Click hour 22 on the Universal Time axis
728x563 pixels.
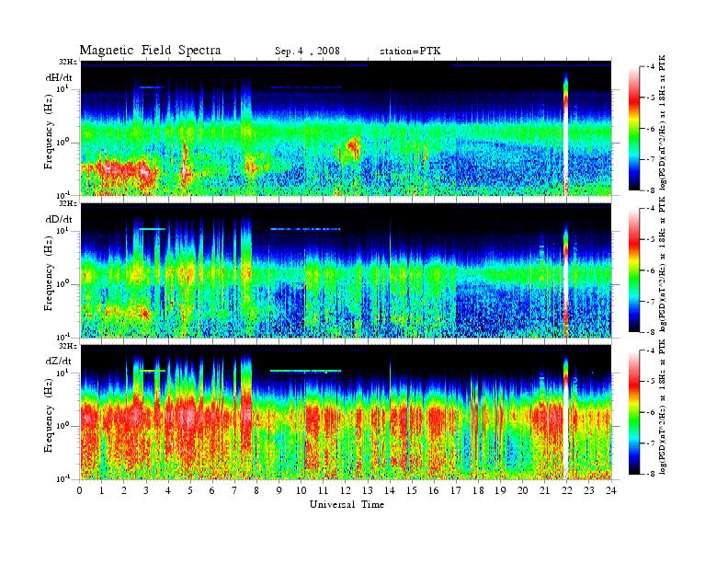567,491
